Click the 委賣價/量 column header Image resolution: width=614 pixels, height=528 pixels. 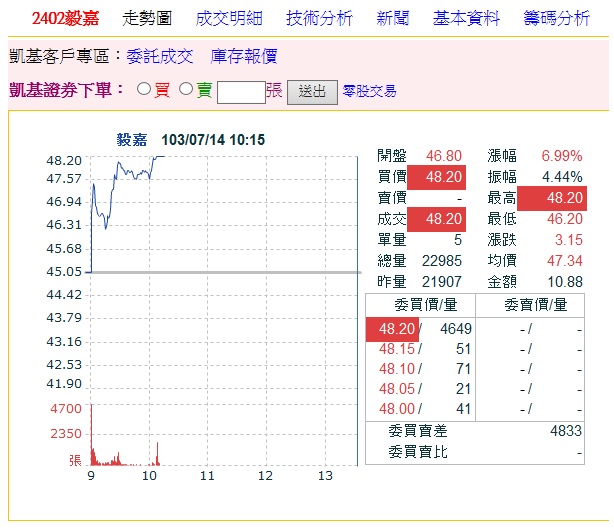click(x=535, y=305)
